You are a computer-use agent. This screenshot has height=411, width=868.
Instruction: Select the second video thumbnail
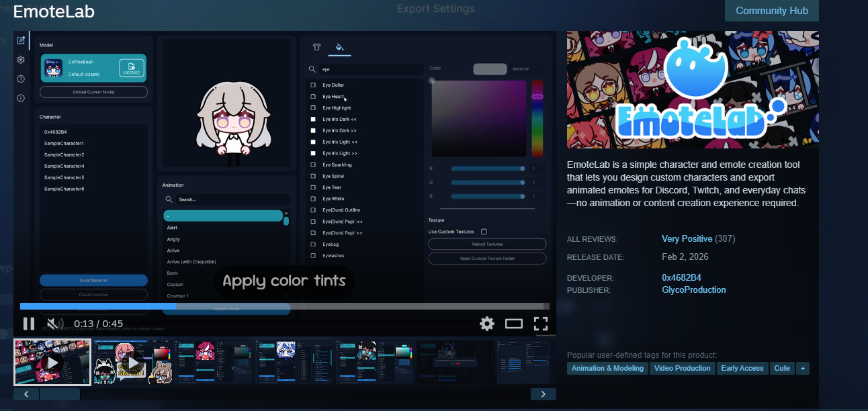132,363
